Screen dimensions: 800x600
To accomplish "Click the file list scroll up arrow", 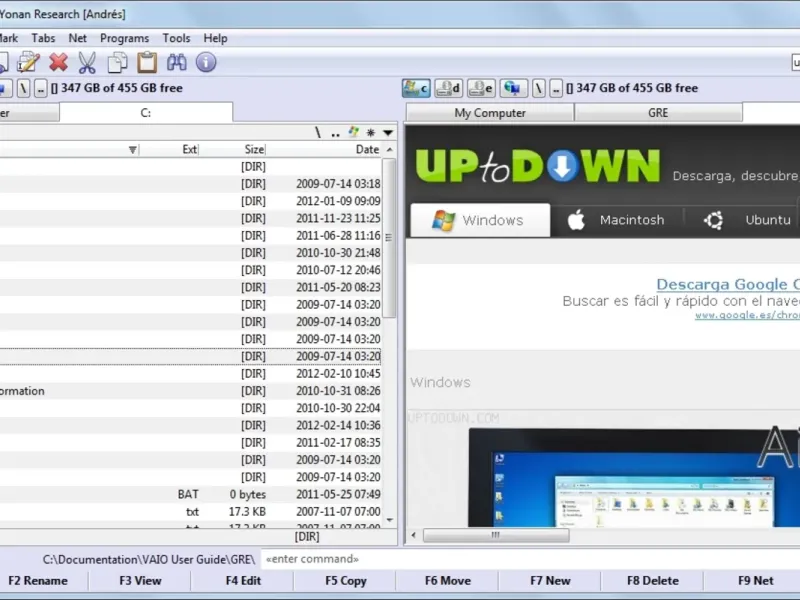I will pyautogui.click(x=390, y=149).
